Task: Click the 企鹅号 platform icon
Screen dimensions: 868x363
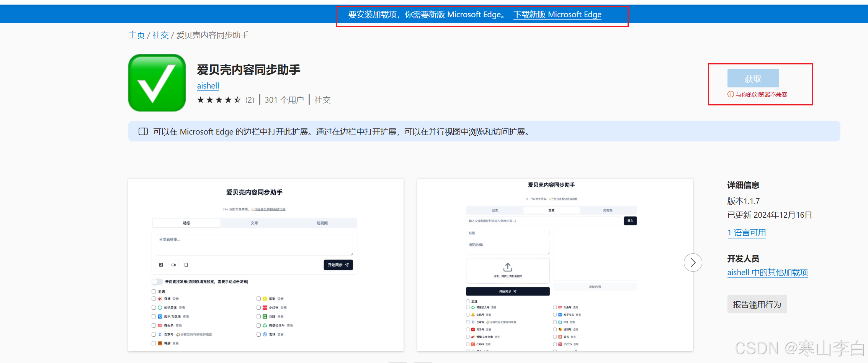Action: 473,315
